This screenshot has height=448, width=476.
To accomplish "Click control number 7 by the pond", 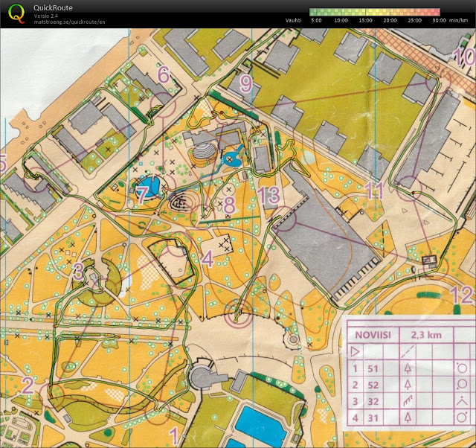I will 141,195.
